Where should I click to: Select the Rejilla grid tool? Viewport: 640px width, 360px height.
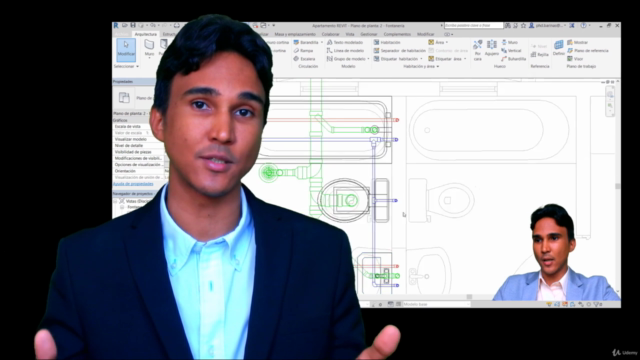click(540, 55)
